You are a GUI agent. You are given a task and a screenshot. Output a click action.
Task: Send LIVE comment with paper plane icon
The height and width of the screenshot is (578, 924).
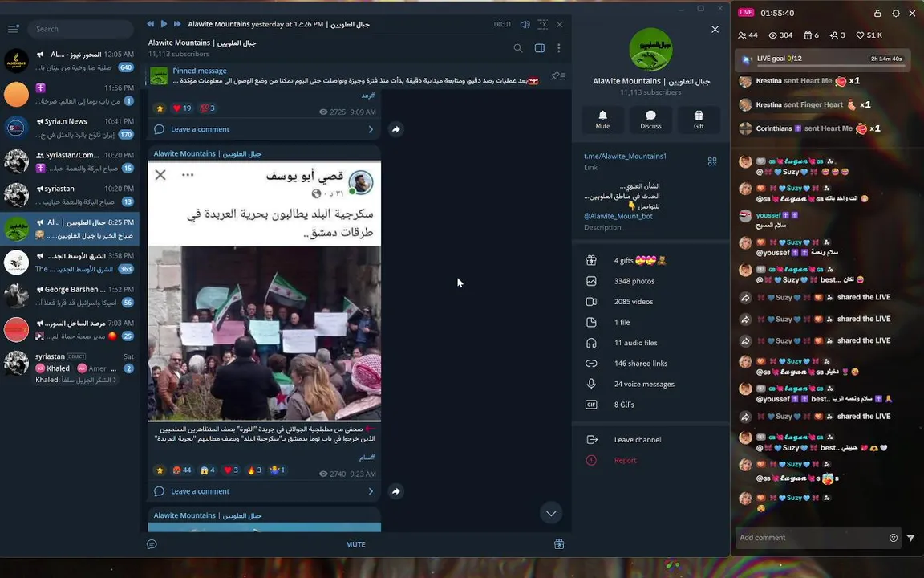point(911,538)
